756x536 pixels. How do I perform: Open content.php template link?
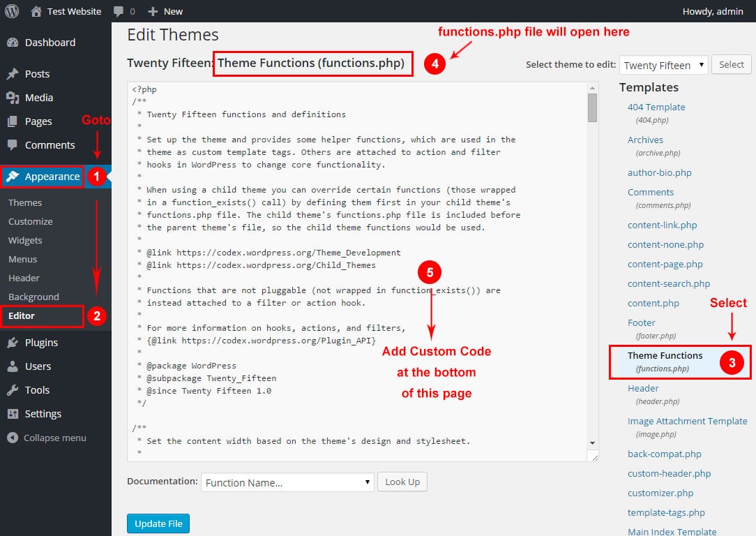(653, 303)
